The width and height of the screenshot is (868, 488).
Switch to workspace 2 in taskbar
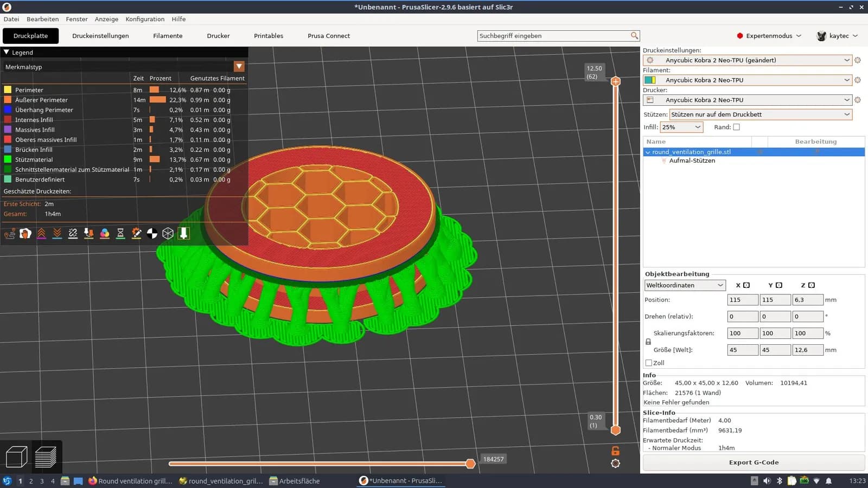click(x=31, y=481)
